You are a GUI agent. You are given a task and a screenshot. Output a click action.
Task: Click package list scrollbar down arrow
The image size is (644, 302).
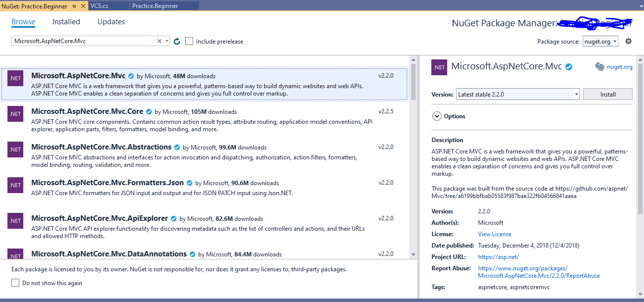(414, 254)
